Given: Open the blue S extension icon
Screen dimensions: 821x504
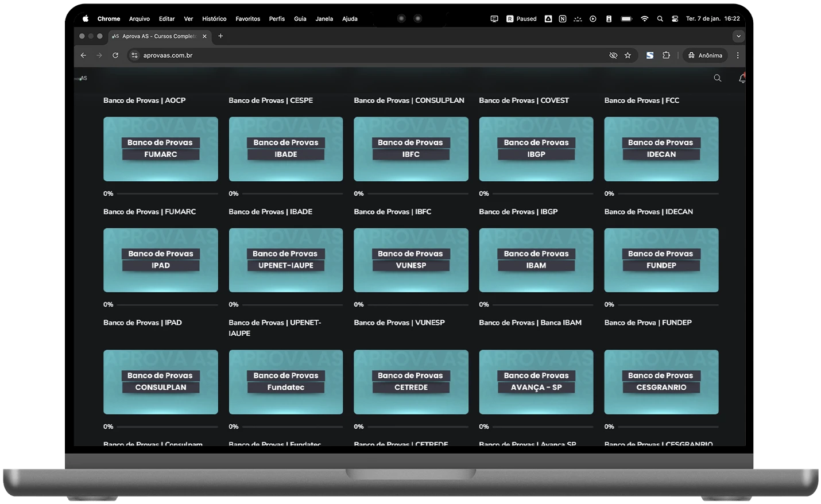Looking at the screenshot, I should pos(650,56).
